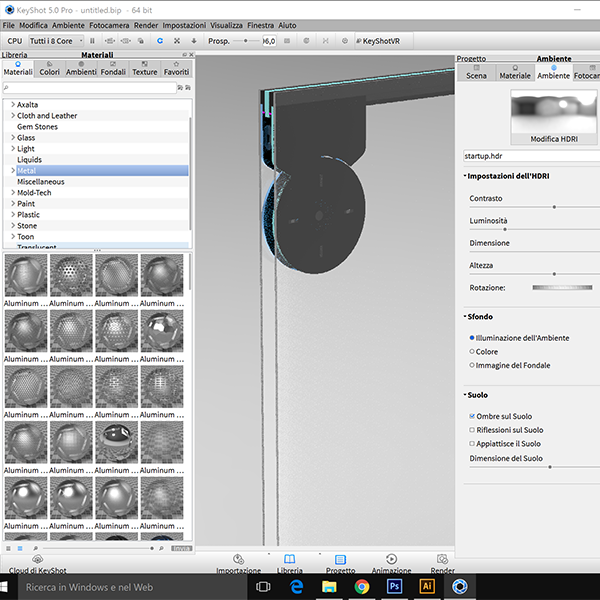Enable Appiattisce il Suolo
The height and width of the screenshot is (600, 600).
pos(472,443)
